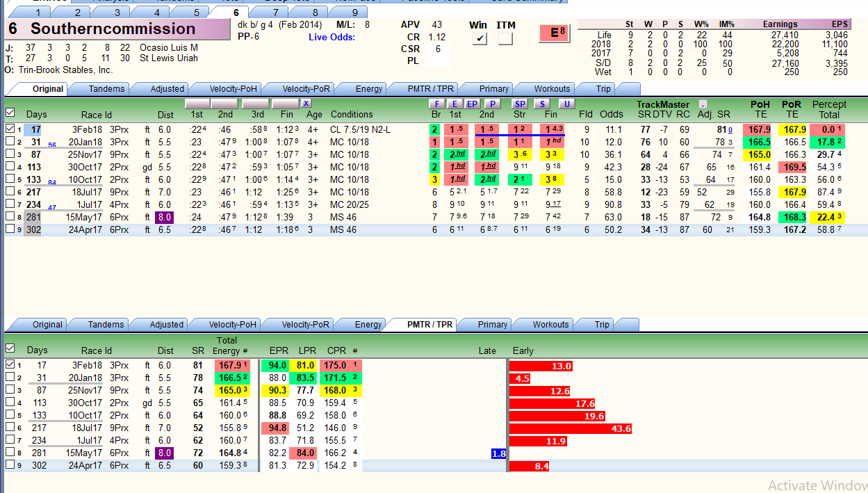Check the 24Apr17 race checkbox in lower table

10,465
